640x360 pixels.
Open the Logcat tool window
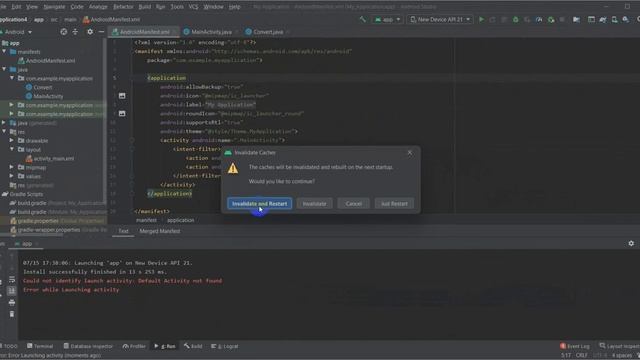point(224,346)
